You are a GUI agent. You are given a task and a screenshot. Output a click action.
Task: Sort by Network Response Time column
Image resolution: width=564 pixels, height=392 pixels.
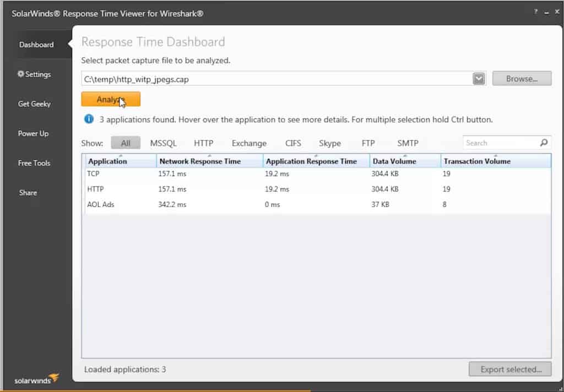210,161
